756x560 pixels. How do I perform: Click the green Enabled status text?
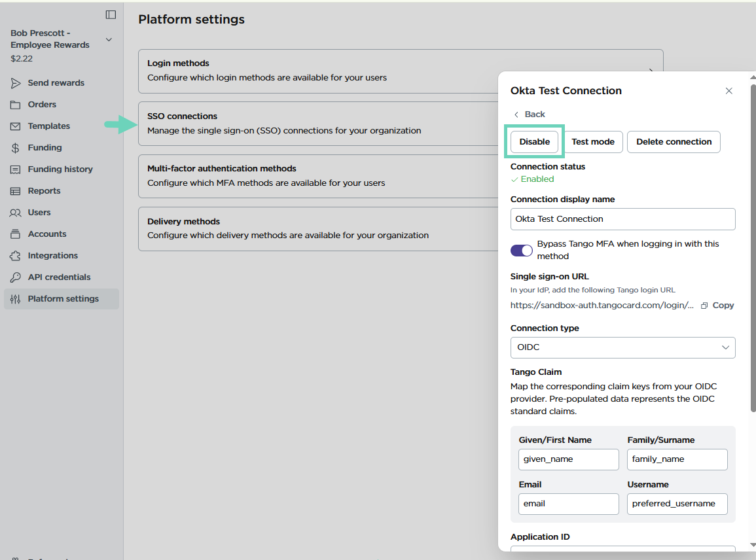[537, 179]
